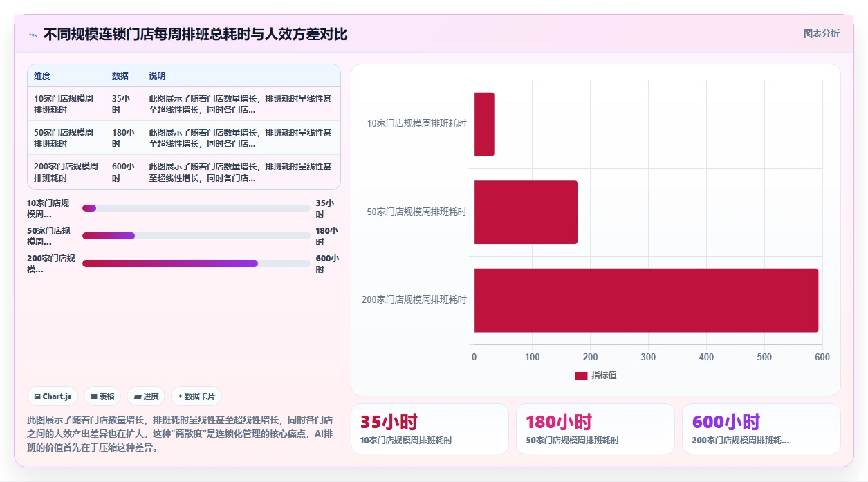Click progress label 200家门店规模…
This screenshot has width=868, height=482.
tap(51, 263)
